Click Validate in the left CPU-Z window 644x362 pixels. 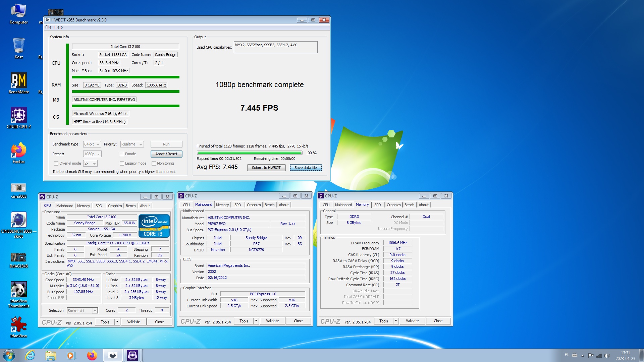pos(133,322)
